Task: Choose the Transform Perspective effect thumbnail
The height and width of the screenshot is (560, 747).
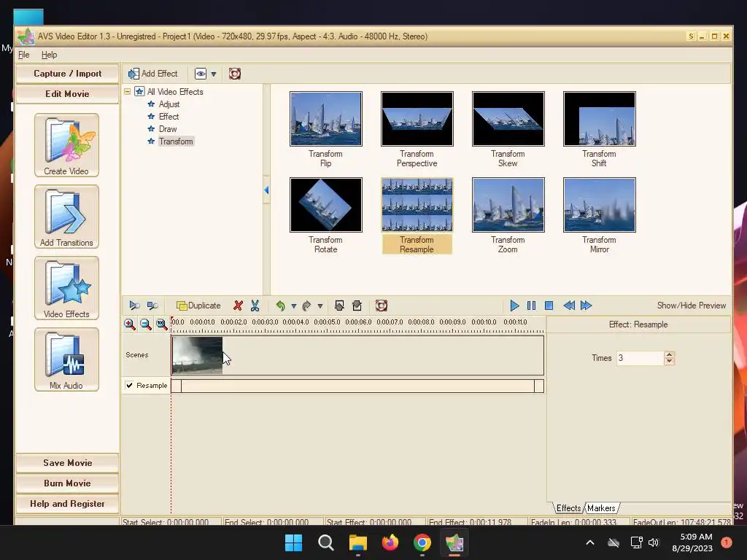Action: tap(417, 119)
